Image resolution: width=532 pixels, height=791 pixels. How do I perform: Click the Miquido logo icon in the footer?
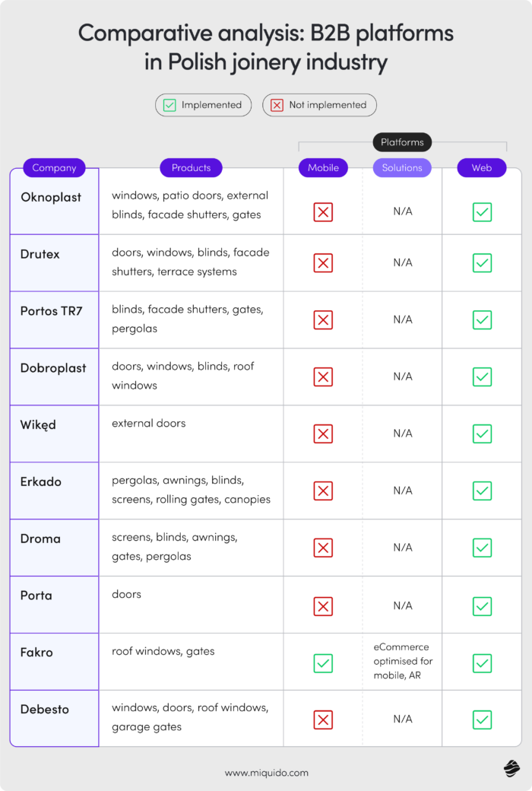tap(510, 769)
